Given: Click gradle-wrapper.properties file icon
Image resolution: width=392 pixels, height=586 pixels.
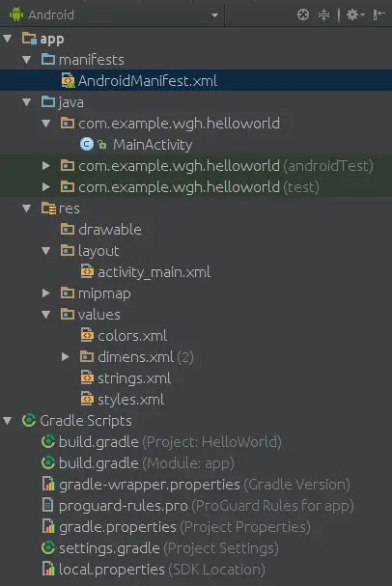Looking at the screenshot, I should 48,484.
